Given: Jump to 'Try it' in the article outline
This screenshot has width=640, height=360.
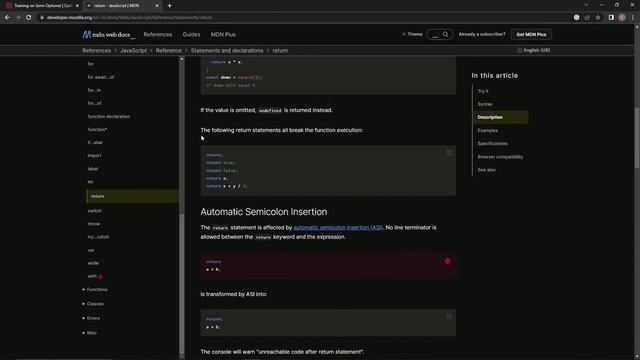Looking at the screenshot, I should pos(483,91).
